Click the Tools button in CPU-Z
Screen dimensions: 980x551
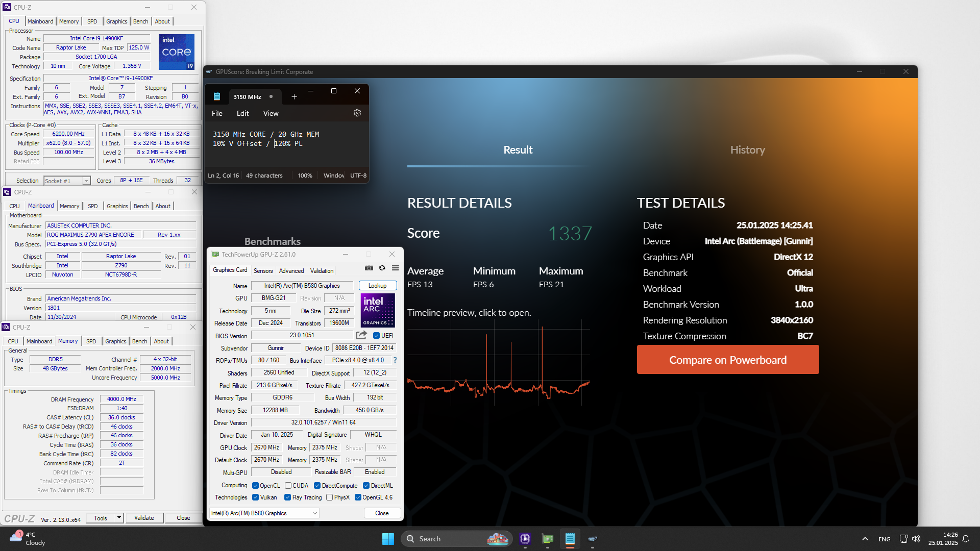tap(101, 517)
